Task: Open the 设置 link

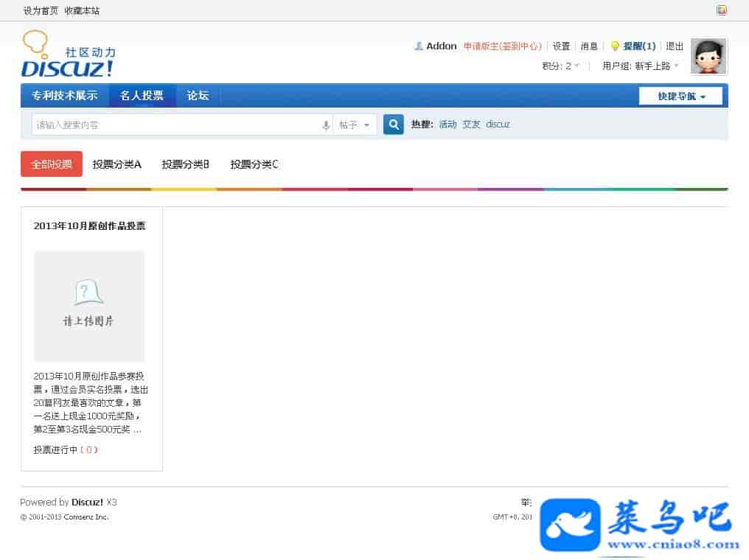Action: point(561,46)
